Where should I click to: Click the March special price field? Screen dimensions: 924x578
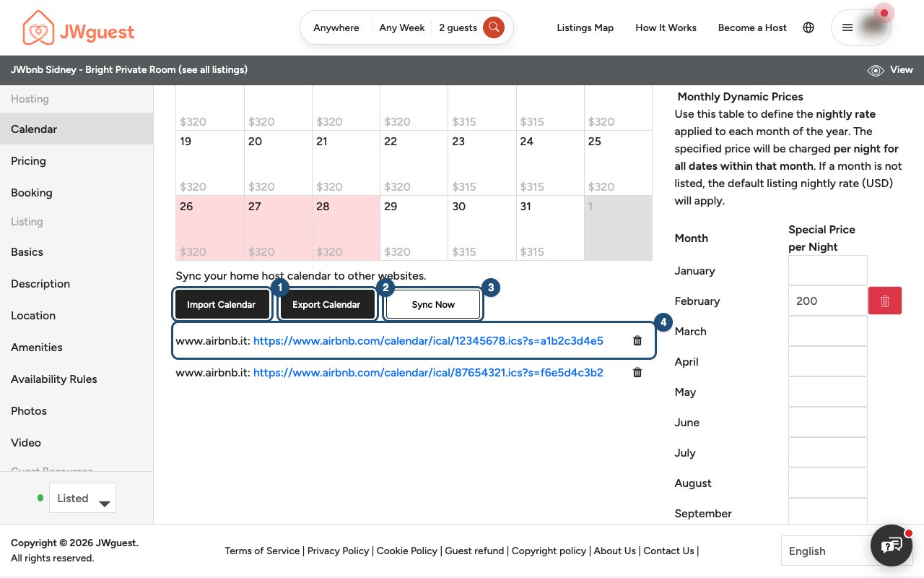pos(828,331)
